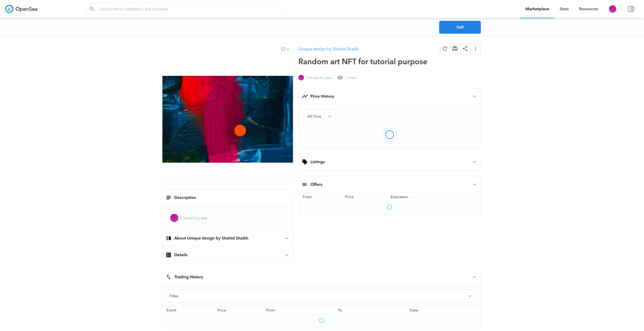Open the Trading History Filter dropdown

tap(321, 296)
